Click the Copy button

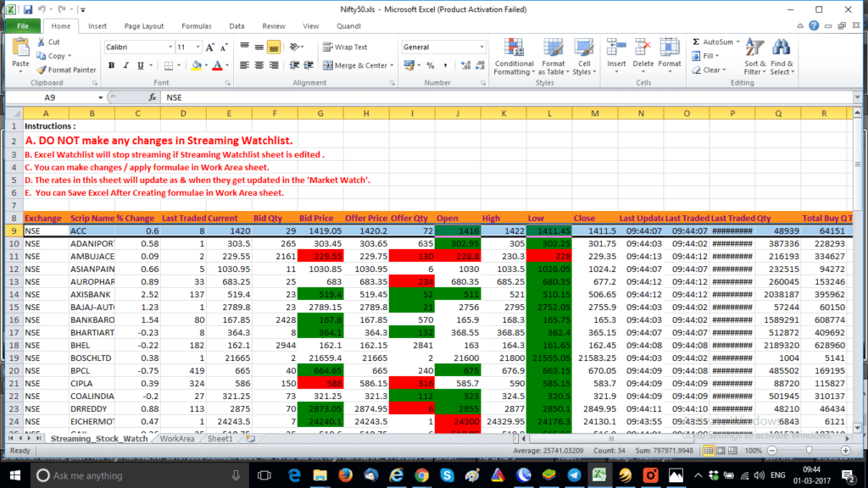click(52, 56)
